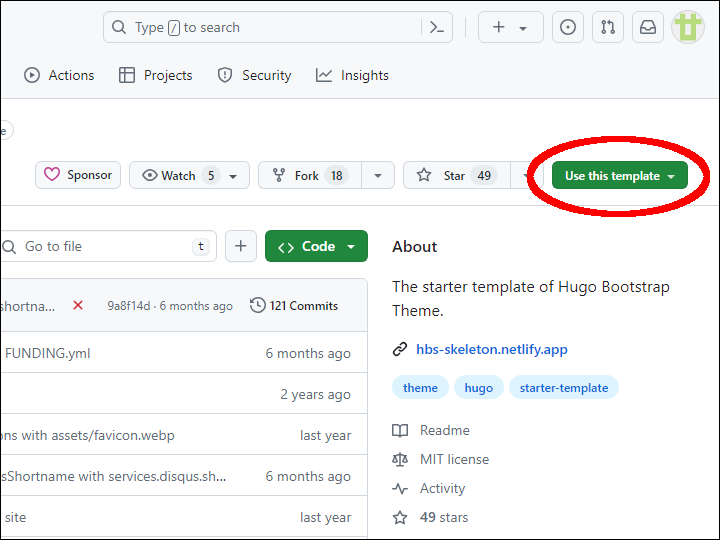
Task: Click commit message mentioning assets/favicon.webp
Action: pyautogui.click(x=87, y=435)
